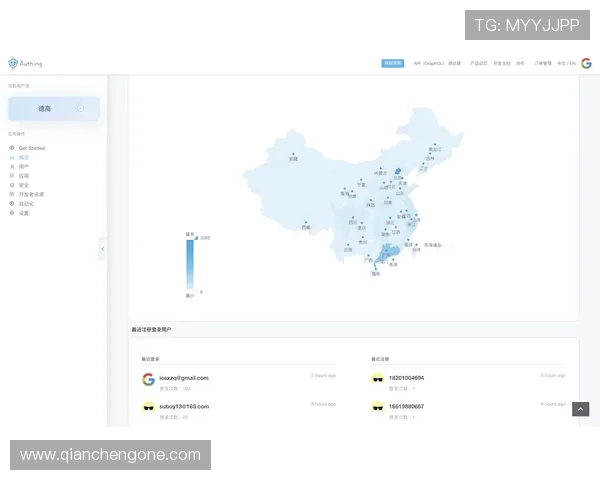Click the sunglasses avatar beside 18201004694
This screenshot has width=600, height=480.
pos(378,379)
